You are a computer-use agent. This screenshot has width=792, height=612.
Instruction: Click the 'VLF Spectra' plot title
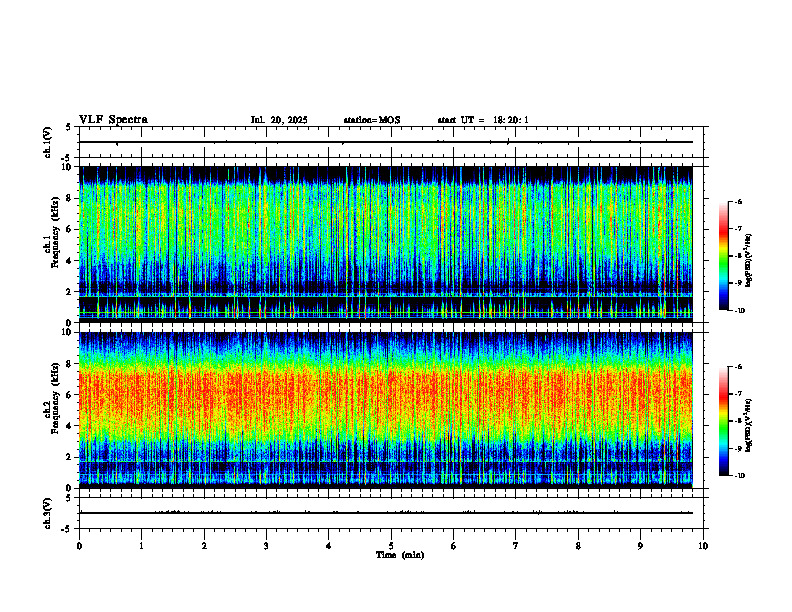[113, 120]
